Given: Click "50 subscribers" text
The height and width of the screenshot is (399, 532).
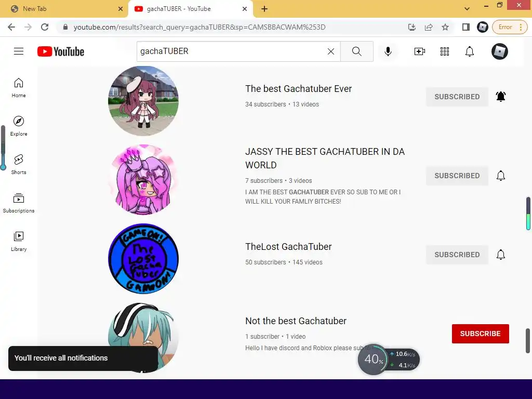Looking at the screenshot, I should (265, 262).
